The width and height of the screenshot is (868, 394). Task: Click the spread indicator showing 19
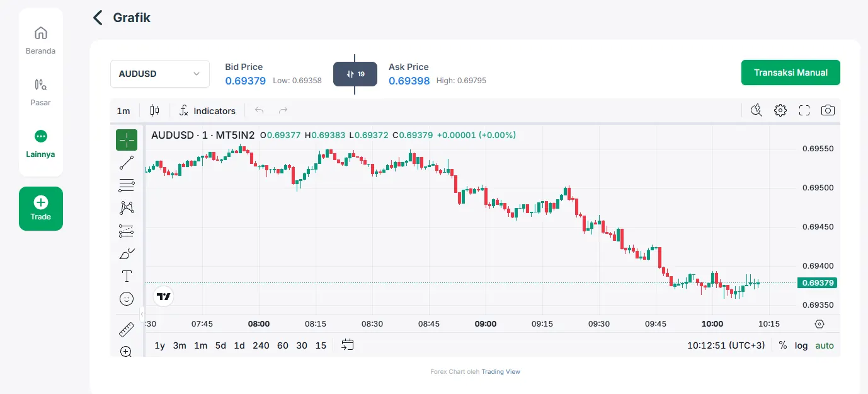[355, 74]
